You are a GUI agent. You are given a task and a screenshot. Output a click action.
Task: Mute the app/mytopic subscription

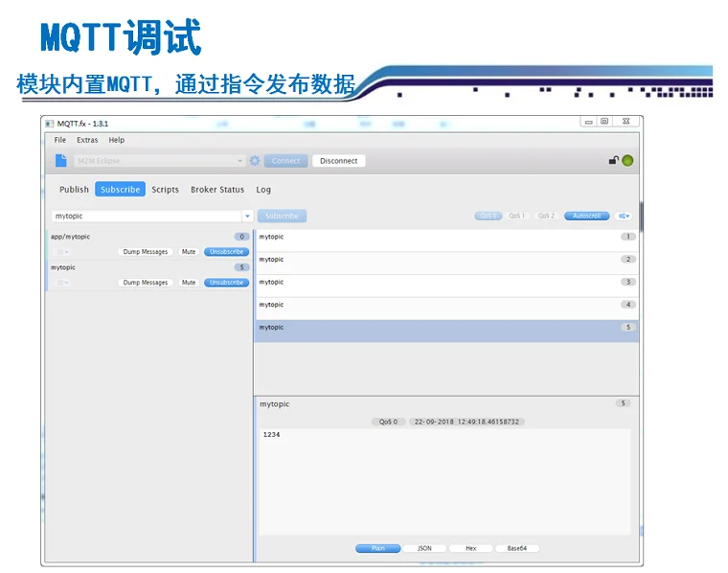click(189, 252)
